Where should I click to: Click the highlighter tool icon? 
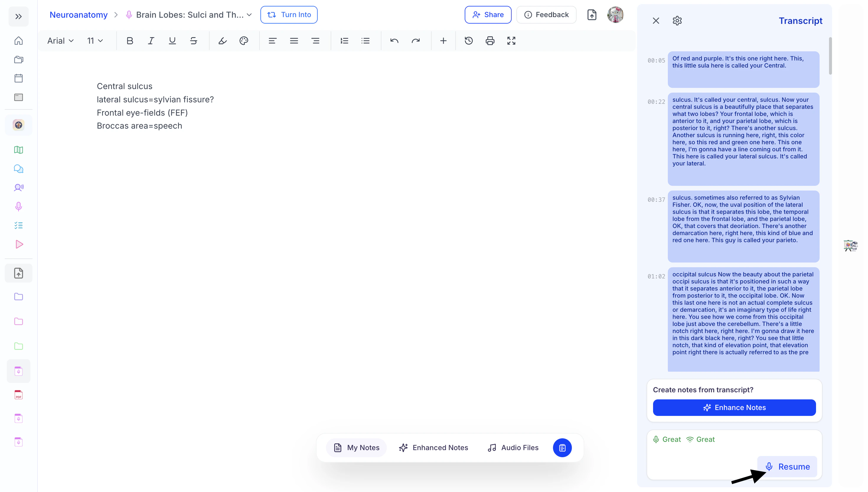coord(222,41)
